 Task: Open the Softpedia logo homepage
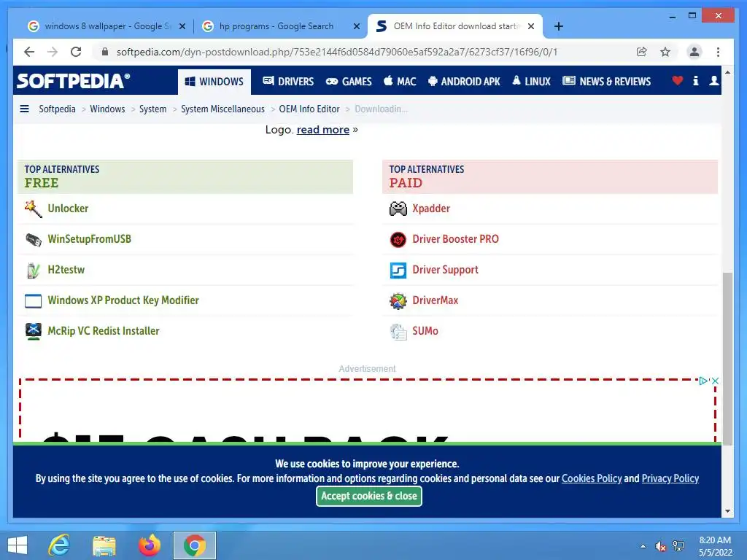coord(73,81)
